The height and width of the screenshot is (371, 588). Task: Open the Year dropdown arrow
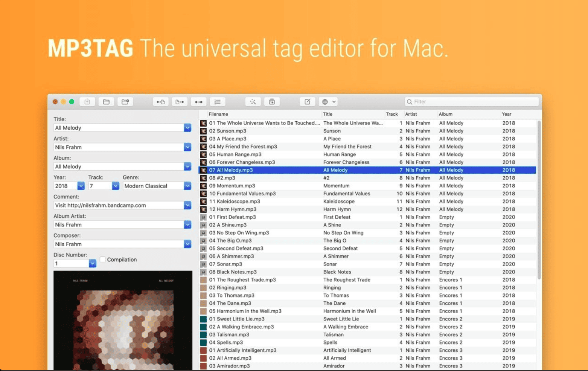81,186
